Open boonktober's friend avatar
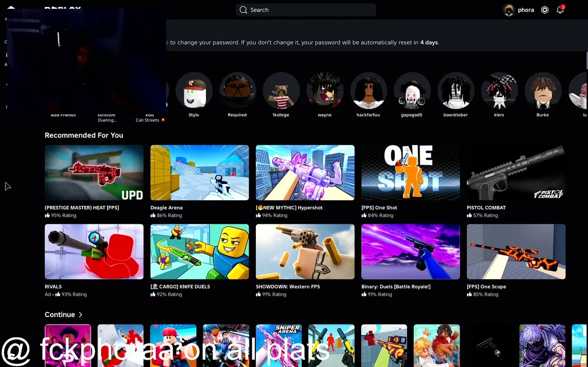Viewport: 588px width, 367px height. [x=455, y=90]
